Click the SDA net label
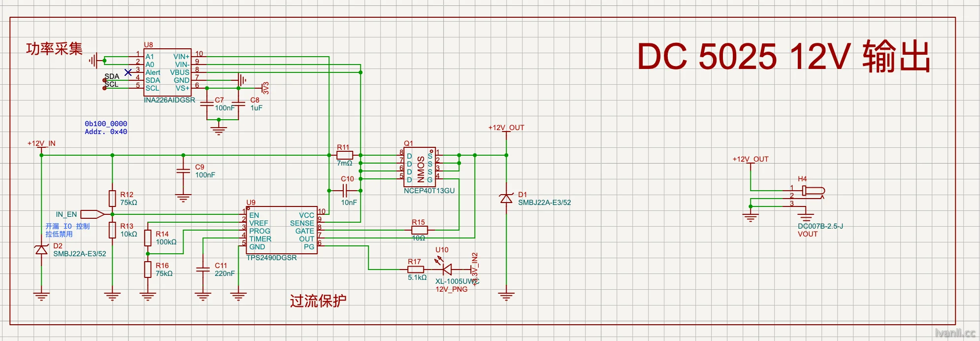 pos(112,76)
